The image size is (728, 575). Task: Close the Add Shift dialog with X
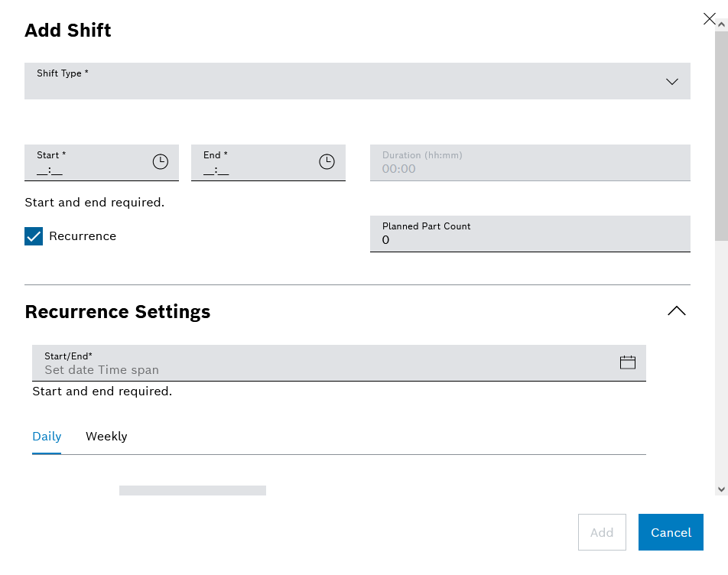(710, 19)
